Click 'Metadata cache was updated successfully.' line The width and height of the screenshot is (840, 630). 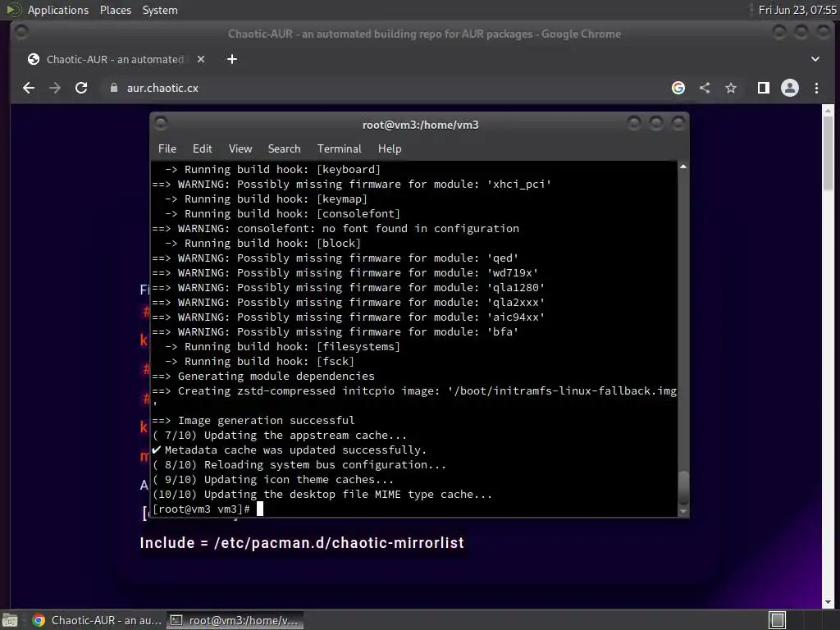coord(290,450)
